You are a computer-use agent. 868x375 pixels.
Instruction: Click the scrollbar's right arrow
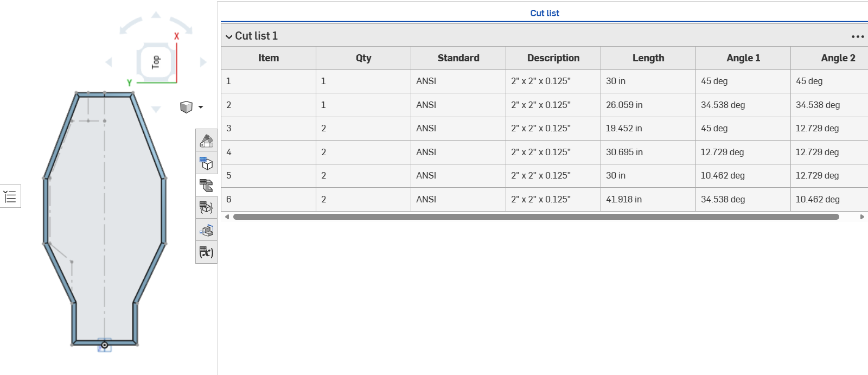tap(862, 217)
